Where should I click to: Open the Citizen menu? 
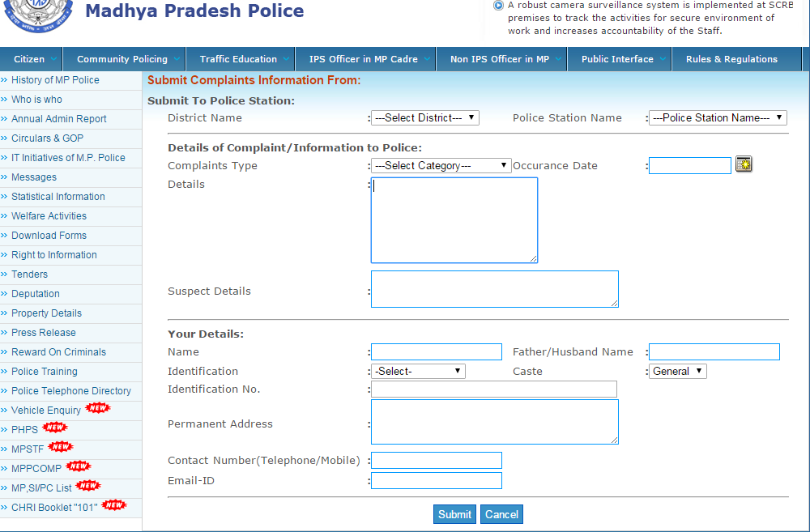pyautogui.click(x=30, y=59)
